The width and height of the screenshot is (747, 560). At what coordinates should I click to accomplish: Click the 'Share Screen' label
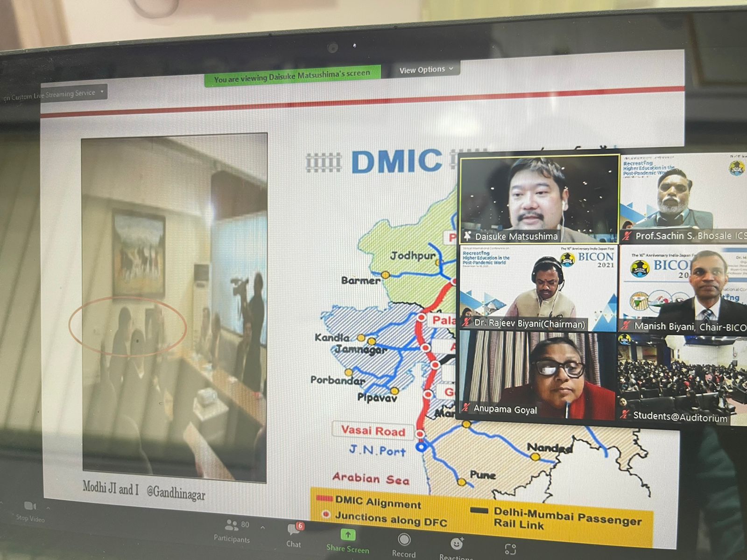[x=348, y=549]
